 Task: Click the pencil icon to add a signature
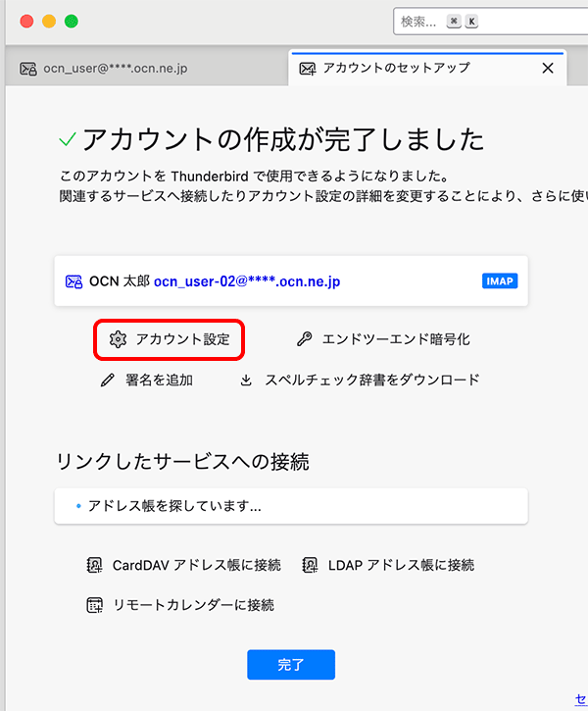pos(109,381)
